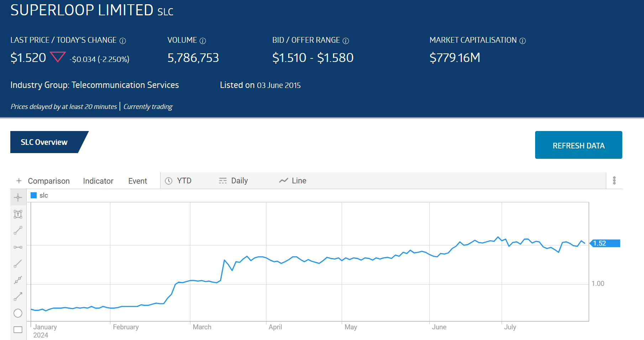Click the Currently trading status text
Image resolution: width=644 pixels, height=340 pixels.
[148, 106]
